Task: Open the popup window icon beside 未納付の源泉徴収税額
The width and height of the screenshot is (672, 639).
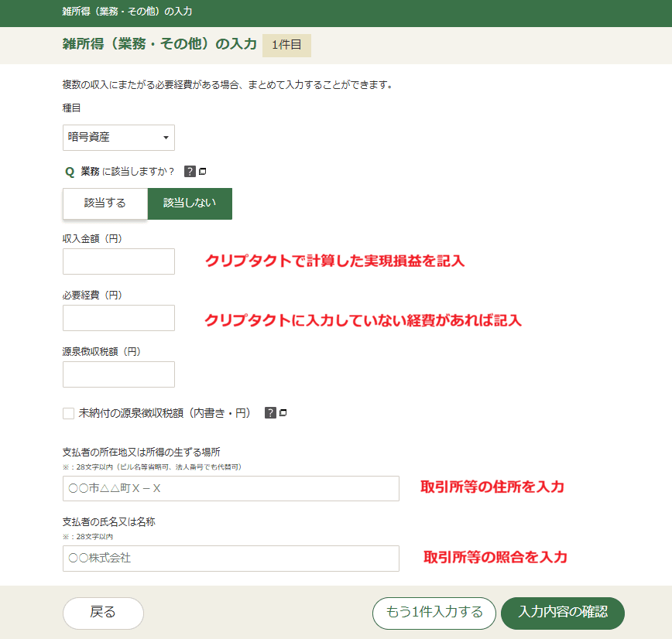Action: pos(283,413)
